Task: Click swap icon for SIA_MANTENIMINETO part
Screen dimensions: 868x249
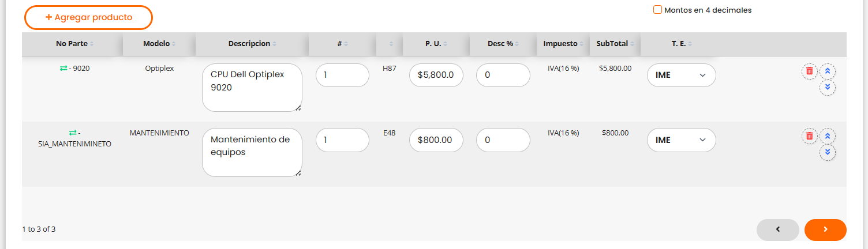Action: pyautogui.click(x=73, y=133)
